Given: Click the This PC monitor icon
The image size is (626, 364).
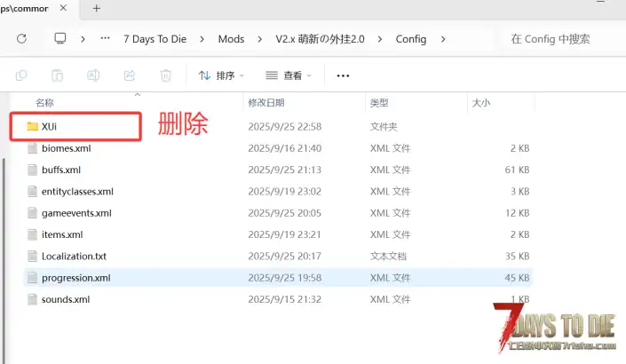Looking at the screenshot, I should tap(60, 39).
